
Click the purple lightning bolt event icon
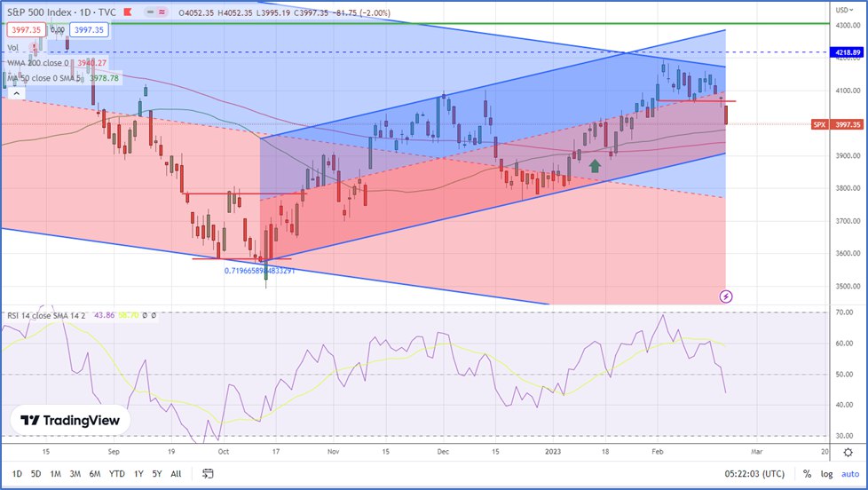(726, 296)
